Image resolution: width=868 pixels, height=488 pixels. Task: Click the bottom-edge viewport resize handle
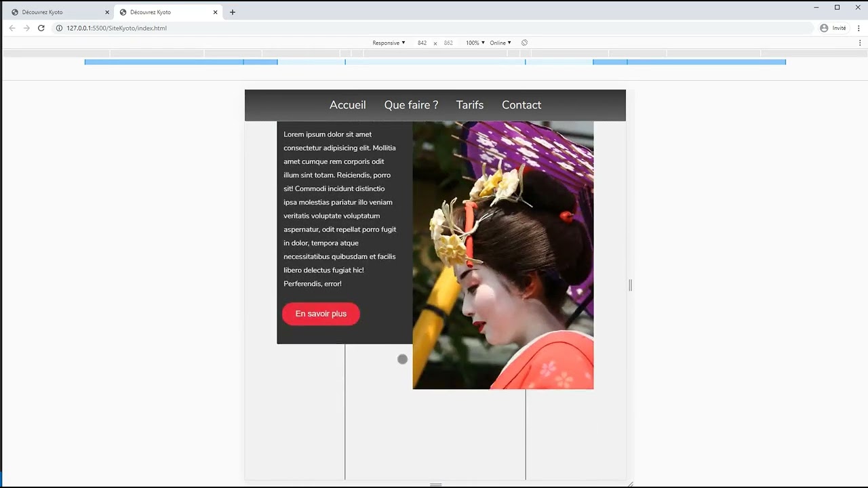(x=436, y=484)
